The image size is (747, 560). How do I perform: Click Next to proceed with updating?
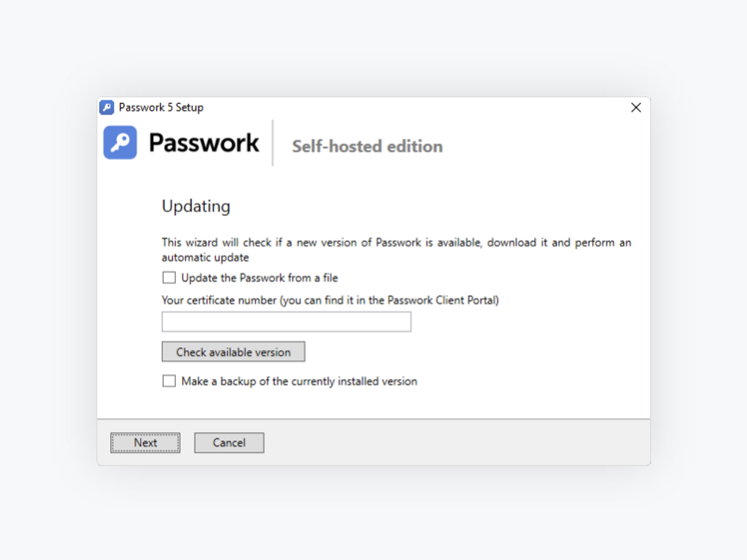[145, 442]
